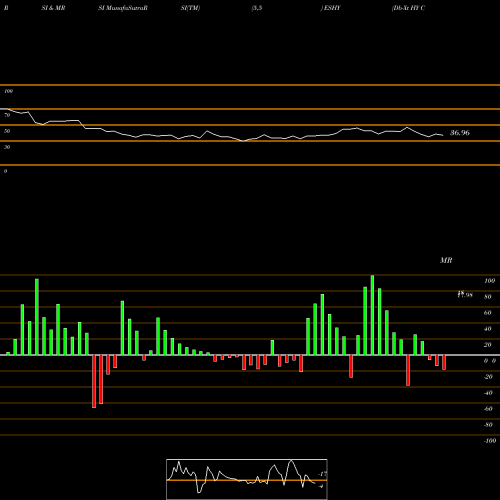The image size is (500, 500).
Task: Click the '(Db-Xt HY C' fund name
Action: click(x=408, y=8)
